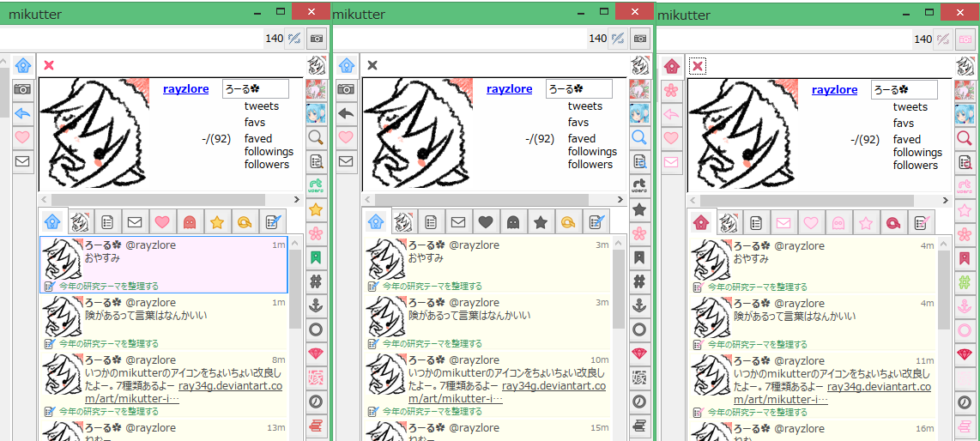
Task: Select green bookmark tab in left window
Action: click(316, 257)
